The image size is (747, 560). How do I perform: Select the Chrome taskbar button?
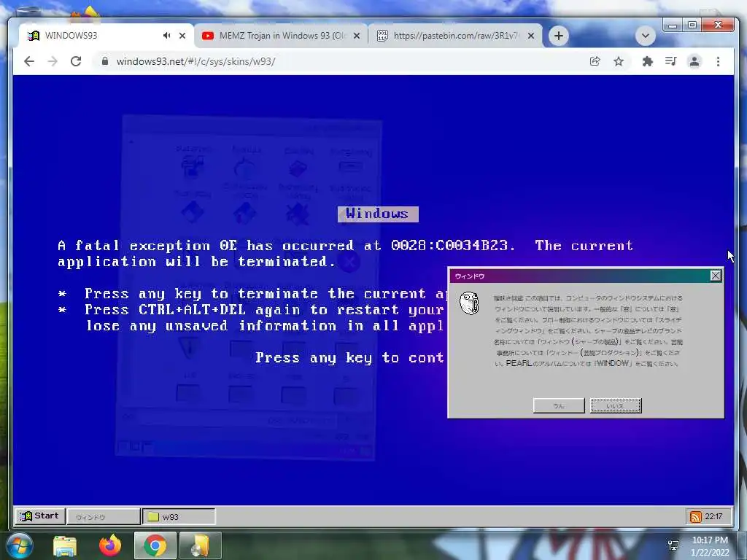tap(155, 545)
